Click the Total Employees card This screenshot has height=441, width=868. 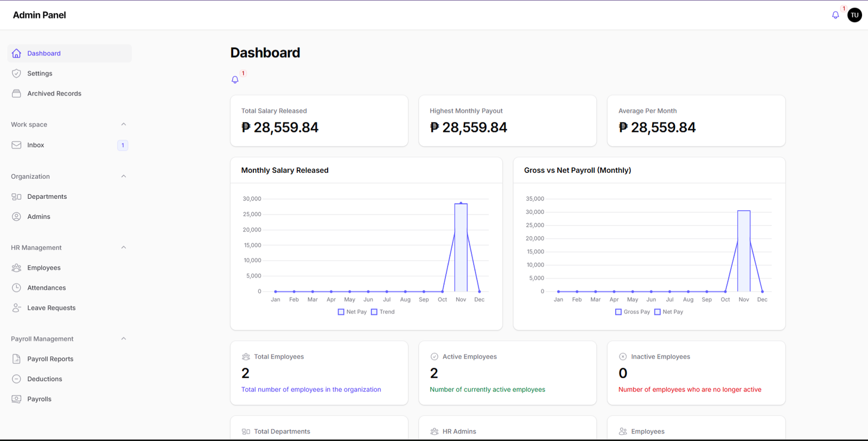(x=319, y=373)
